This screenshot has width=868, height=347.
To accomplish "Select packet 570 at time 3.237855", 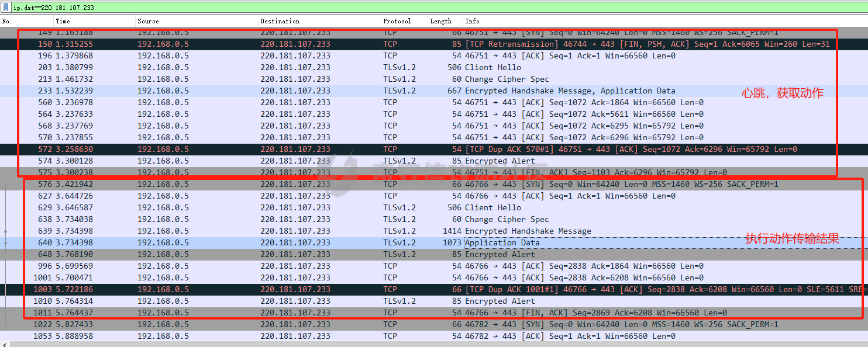I will coord(434,137).
